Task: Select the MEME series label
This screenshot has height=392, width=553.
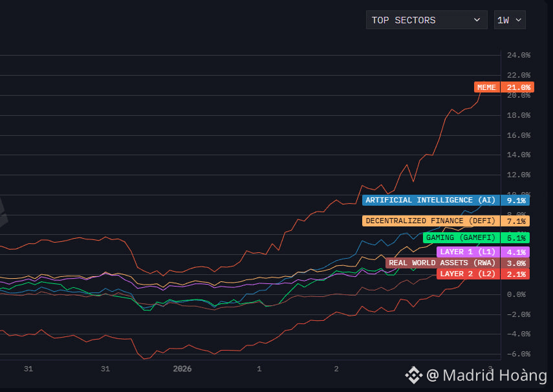Action: pos(486,87)
